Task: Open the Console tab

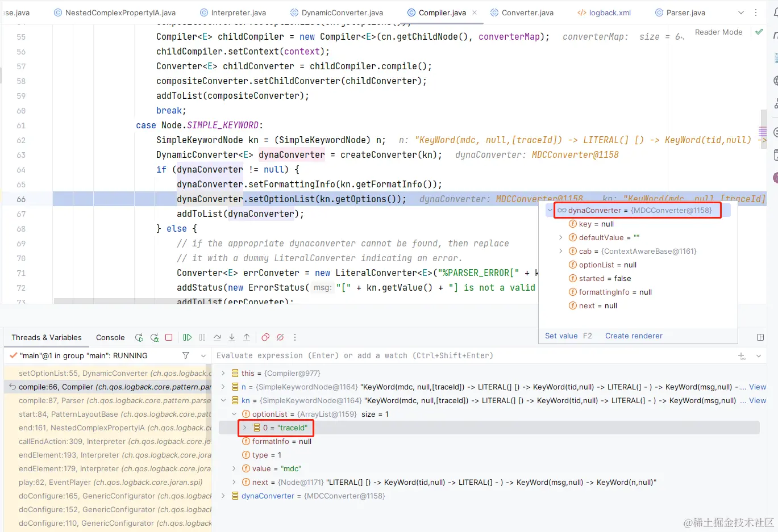Action: (x=110, y=337)
